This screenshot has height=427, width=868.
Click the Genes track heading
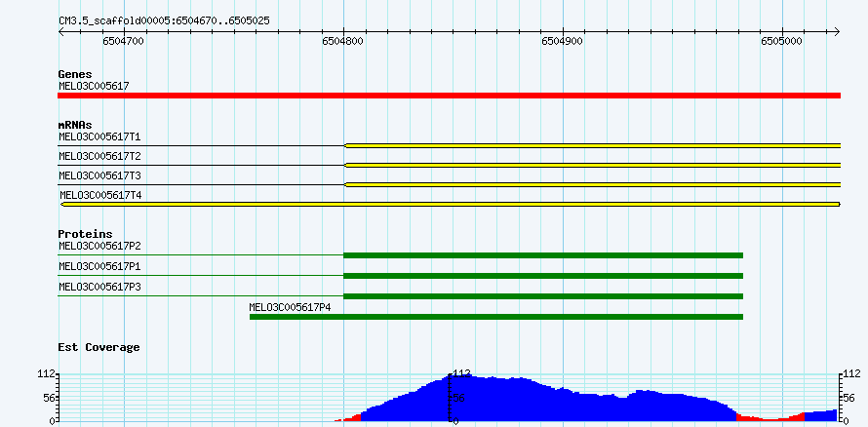click(75, 74)
